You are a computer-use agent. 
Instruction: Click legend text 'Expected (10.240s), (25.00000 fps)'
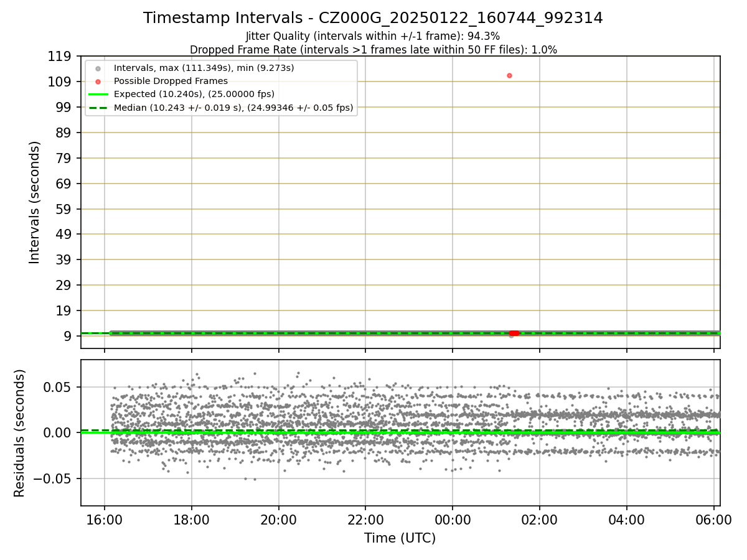click(x=194, y=95)
